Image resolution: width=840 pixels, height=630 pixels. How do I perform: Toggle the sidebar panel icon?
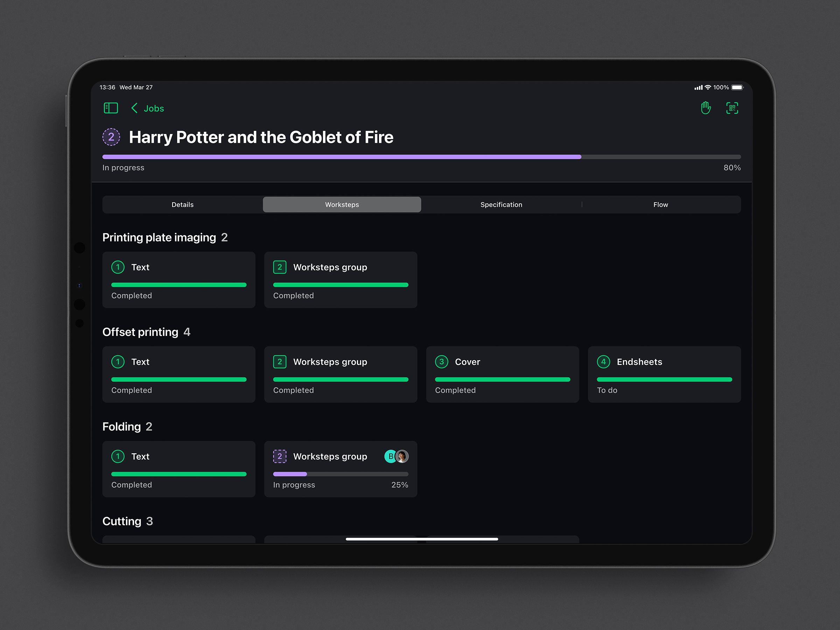click(x=111, y=108)
